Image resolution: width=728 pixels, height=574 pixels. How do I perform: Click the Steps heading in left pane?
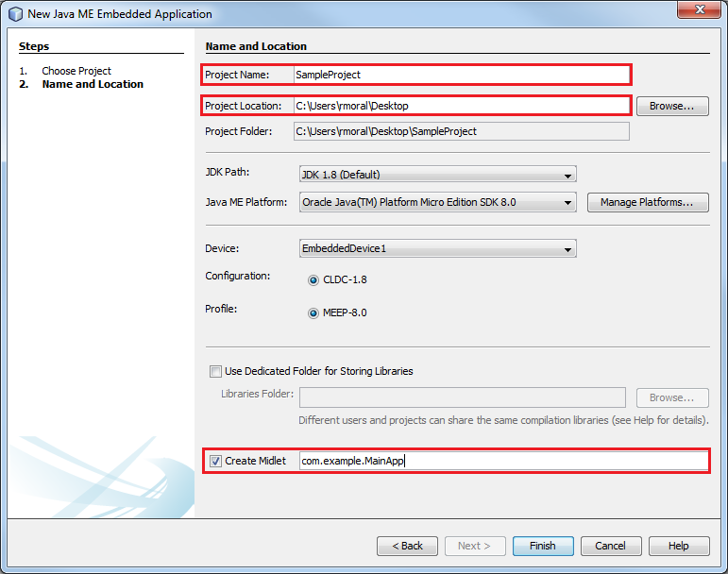point(34,46)
